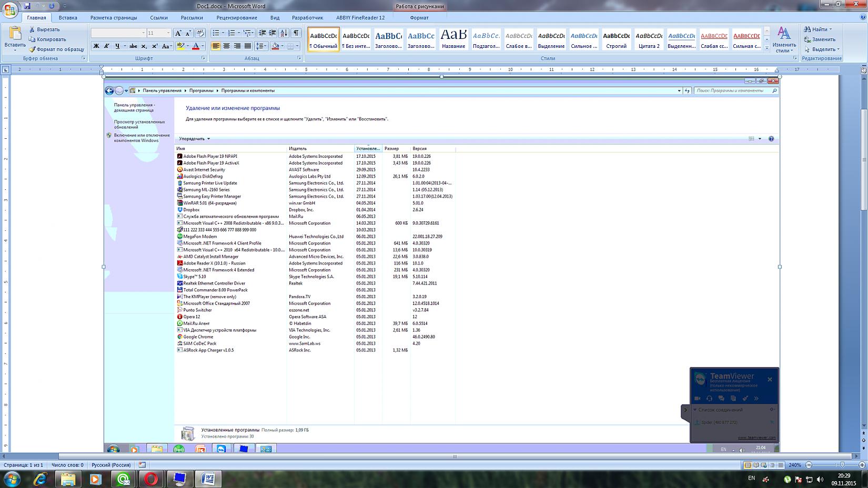Click the zoom slider in status bar
Screen dimensions: 868x488
click(x=842, y=465)
